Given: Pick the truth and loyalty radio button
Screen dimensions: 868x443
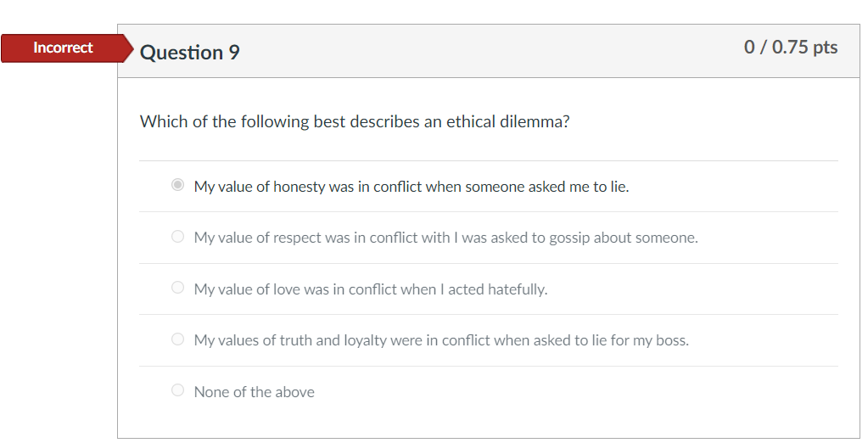Looking at the screenshot, I should (x=177, y=339).
